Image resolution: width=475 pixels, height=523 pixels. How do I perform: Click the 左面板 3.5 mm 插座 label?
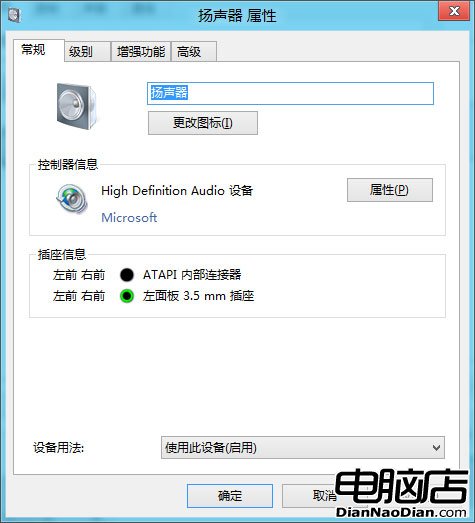coord(198,296)
